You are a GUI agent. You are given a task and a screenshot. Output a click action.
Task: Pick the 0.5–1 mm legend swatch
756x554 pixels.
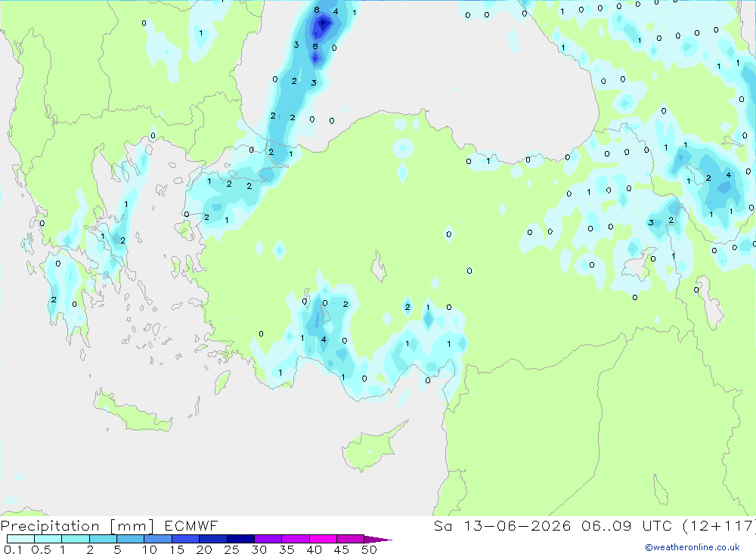[48, 539]
